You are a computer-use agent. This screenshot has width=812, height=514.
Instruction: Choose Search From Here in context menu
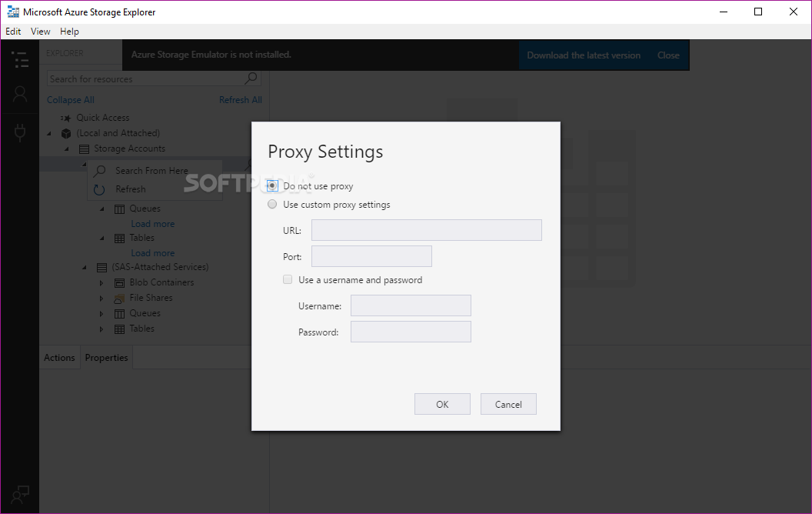point(155,171)
